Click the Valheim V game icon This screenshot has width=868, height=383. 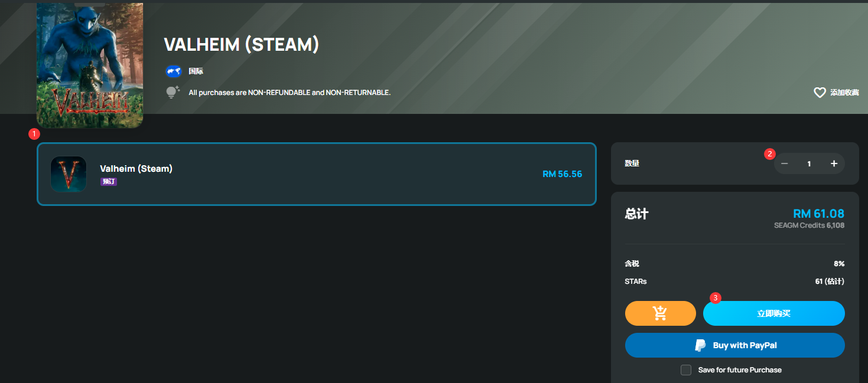pos(69,174)
